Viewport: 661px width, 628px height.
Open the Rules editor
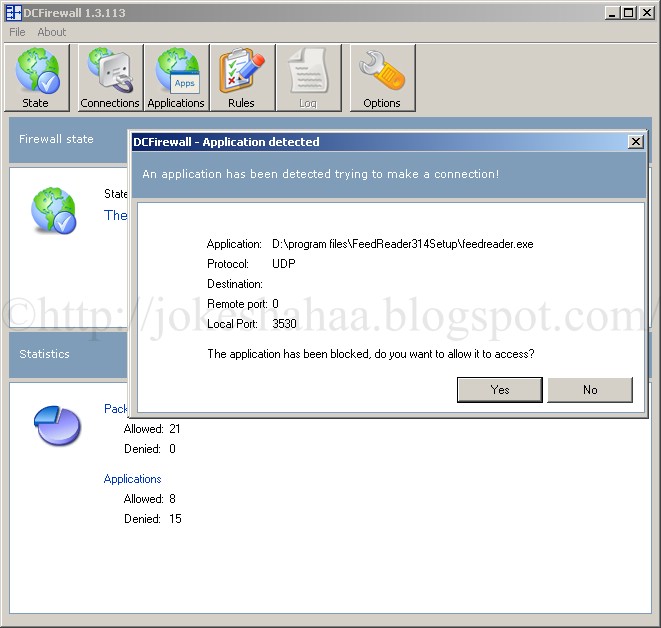tap(242, 78)
